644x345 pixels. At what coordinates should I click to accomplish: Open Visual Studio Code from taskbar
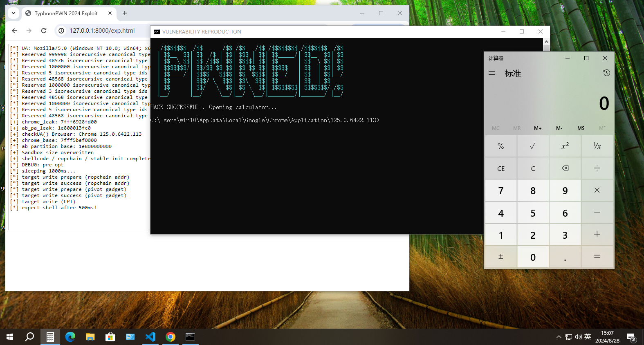tap(150, 337)
